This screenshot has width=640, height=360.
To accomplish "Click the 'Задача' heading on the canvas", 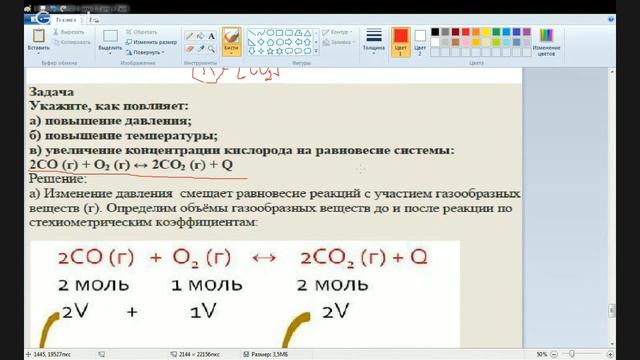I will tap(51, 92).
